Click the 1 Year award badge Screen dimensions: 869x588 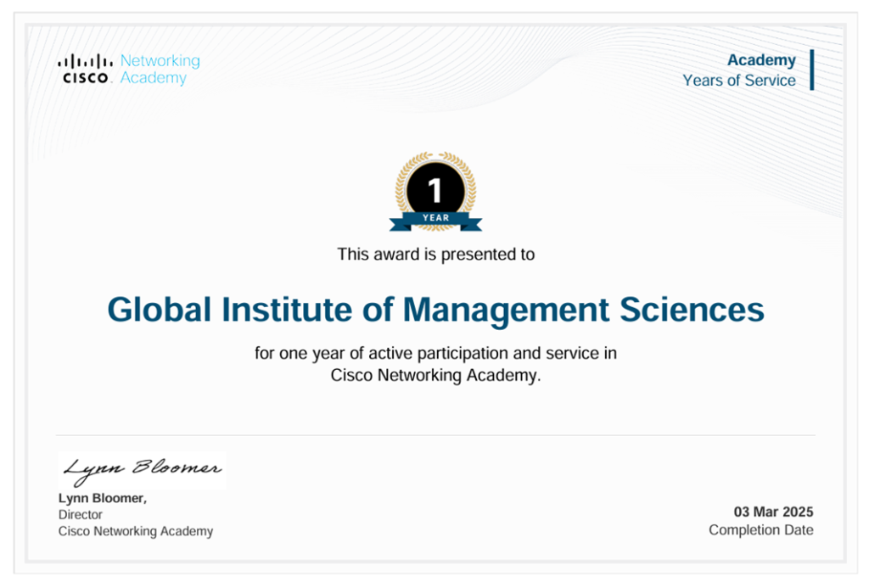(435, 191)
